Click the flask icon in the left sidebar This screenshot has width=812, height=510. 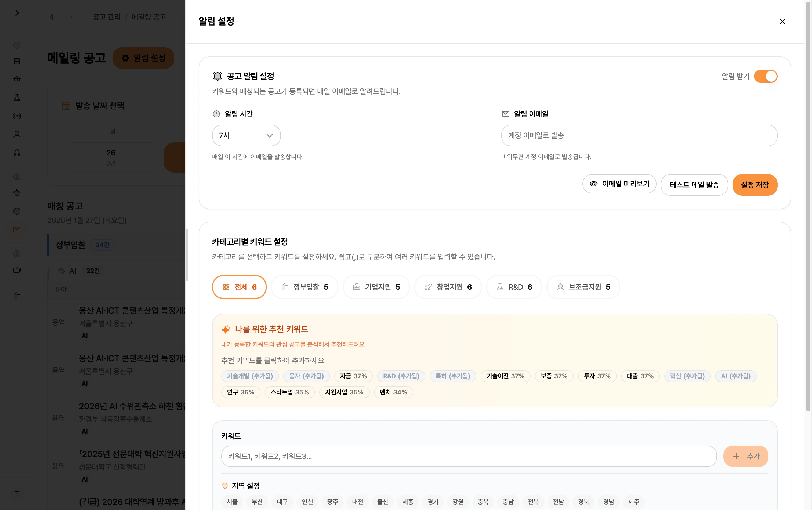17,98
